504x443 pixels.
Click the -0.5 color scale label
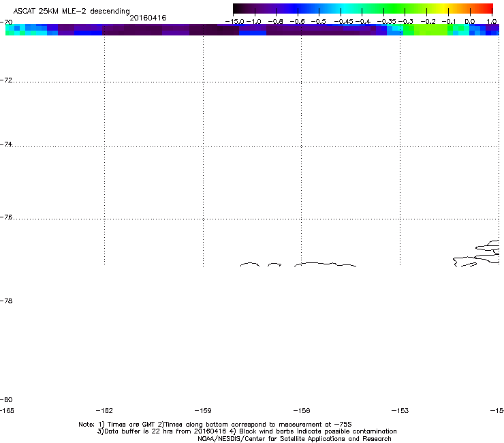point(318,22)
